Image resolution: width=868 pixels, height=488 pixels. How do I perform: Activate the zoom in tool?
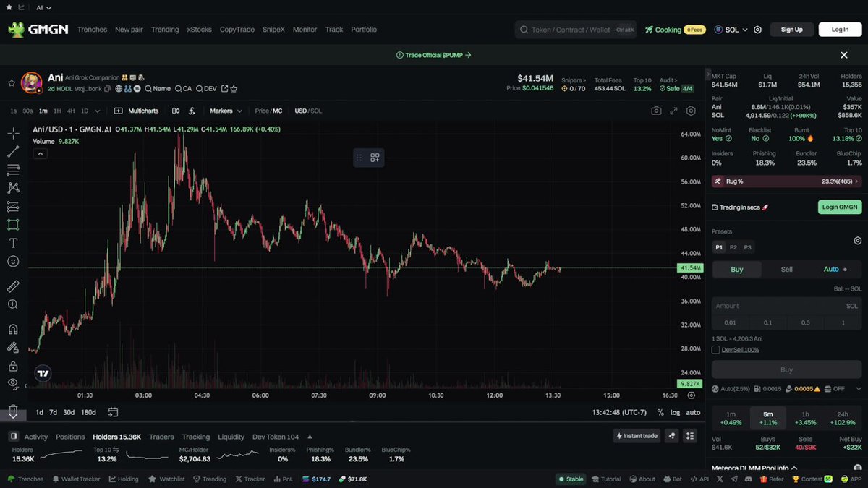13,304
